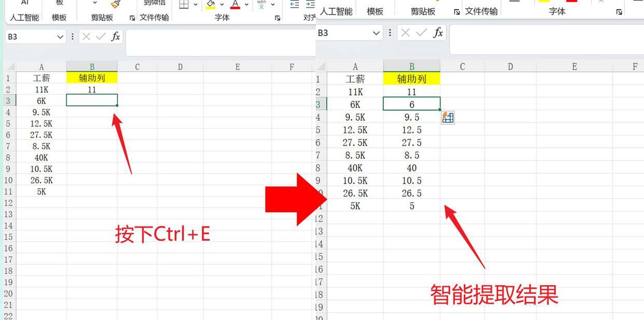The image size is (644, 320).
Task: Click the 12.5K cell in the right sheet
Action: [x=355, y=130]
